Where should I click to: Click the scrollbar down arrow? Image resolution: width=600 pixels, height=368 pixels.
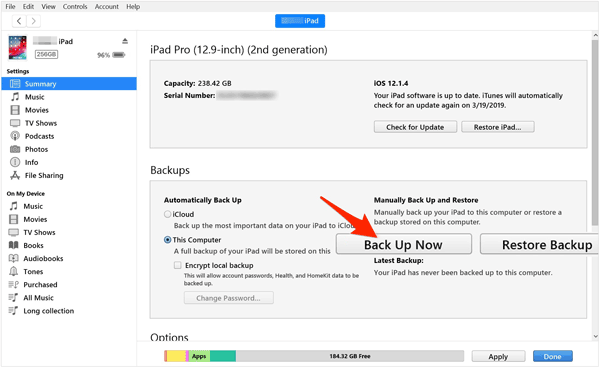coord(595,337)
